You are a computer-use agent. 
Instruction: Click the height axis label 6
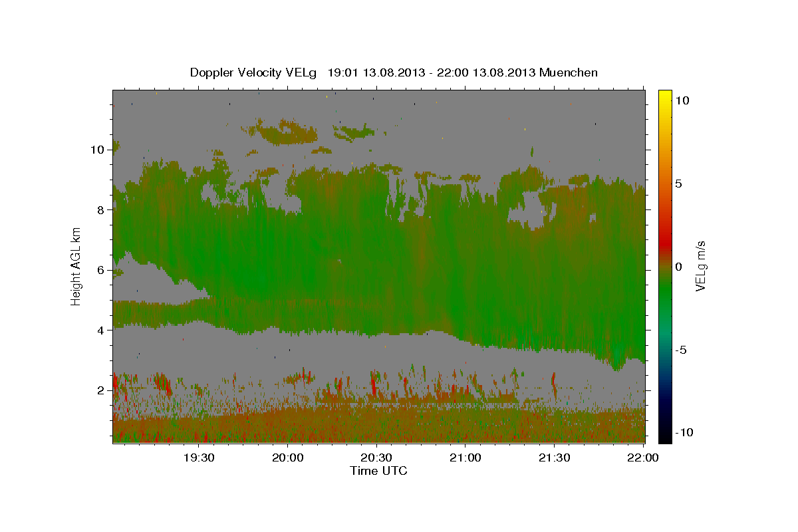(x=100, y=270)
